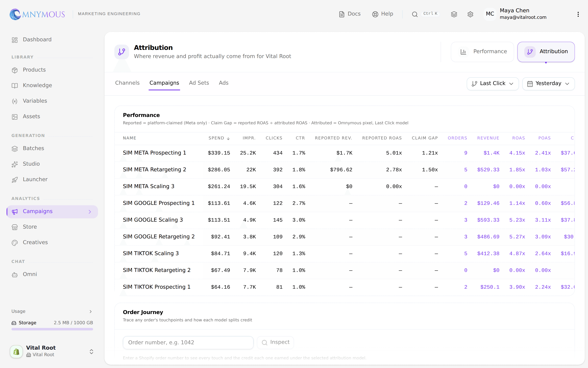588x368 pixels.
Task: Open Assets section
Action: 52,117
